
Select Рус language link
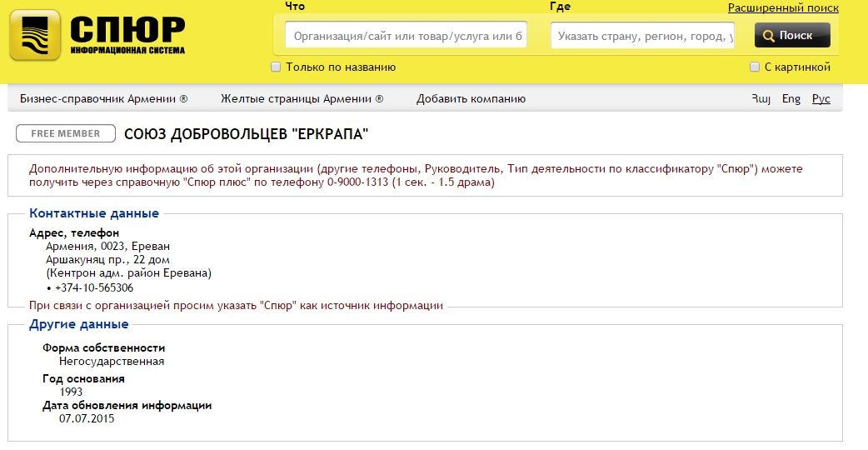(821, 98)
